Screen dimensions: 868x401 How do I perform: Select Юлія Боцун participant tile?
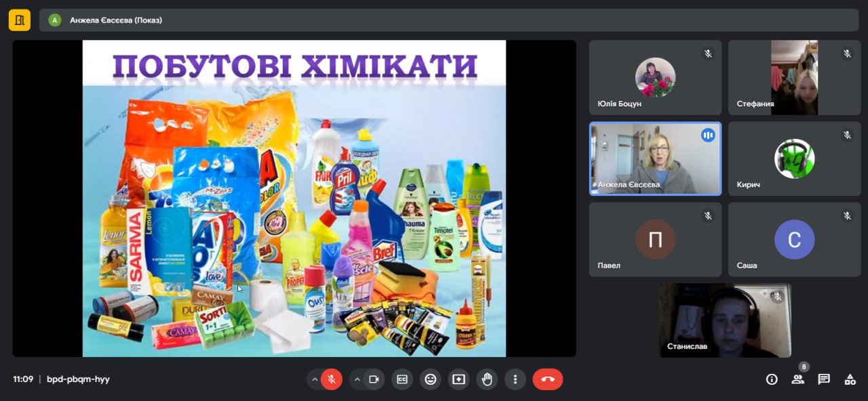[x=655, y=78]
